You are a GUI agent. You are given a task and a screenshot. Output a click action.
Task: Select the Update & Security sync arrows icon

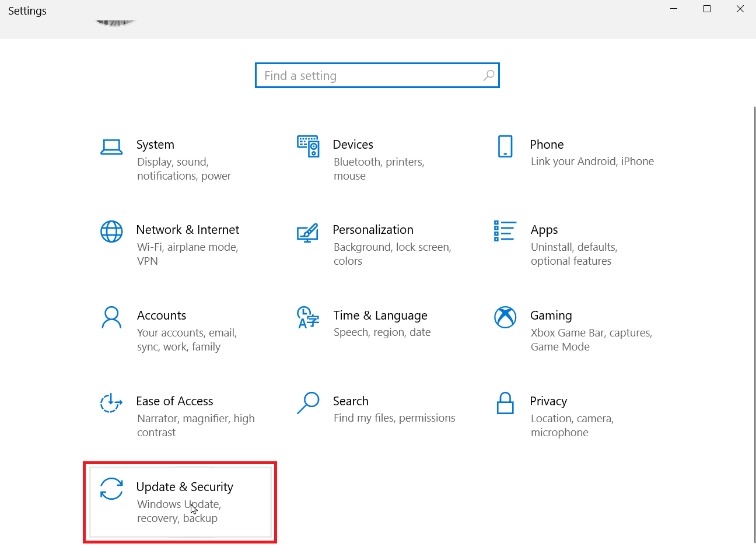pyautogui.click(x=111, y=489)
